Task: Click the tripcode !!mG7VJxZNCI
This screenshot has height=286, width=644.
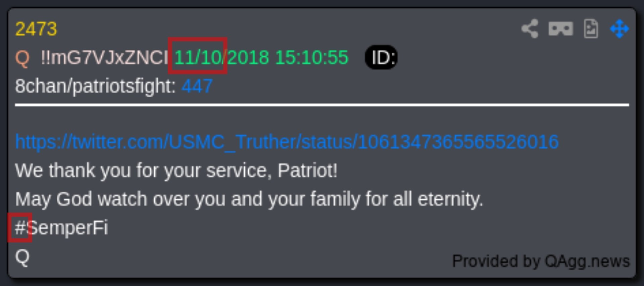Action: pos(104,57)
